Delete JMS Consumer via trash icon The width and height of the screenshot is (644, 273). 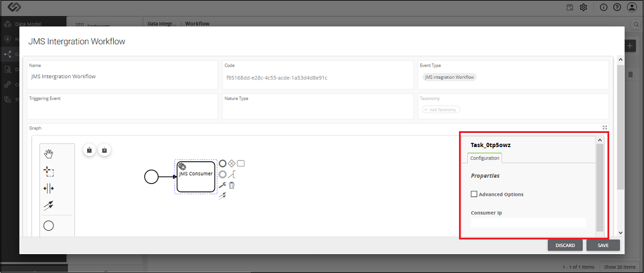(x=232, y=185)
